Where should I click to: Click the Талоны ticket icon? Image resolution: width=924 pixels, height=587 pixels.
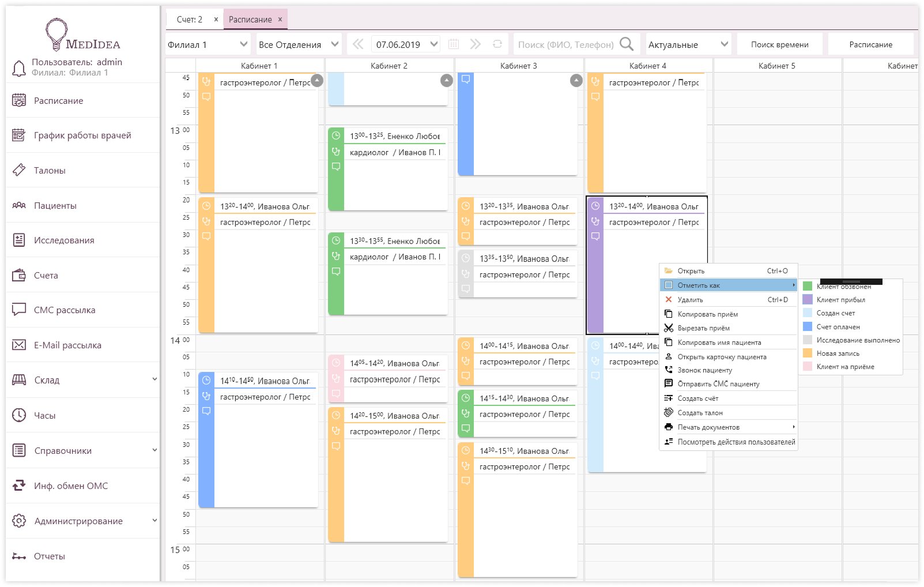(x=19, y=170)
